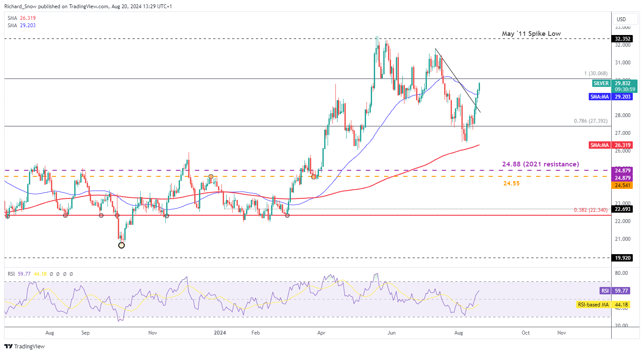The width and height of the screenshot is (644, 354).
Task: Click the RSI legend in the indicator pane
Action: [x=41, y=274]
